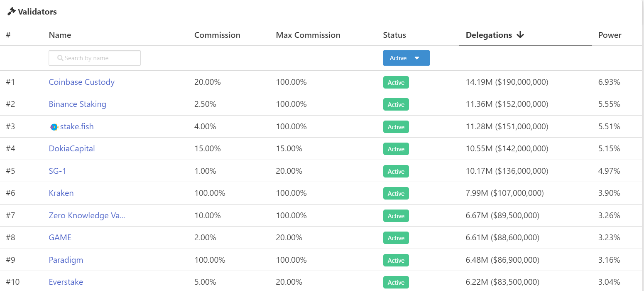Viewport: 644px width, 291px height.
Task: Click the gavel icon beside Validators
Action: point(12,11)
